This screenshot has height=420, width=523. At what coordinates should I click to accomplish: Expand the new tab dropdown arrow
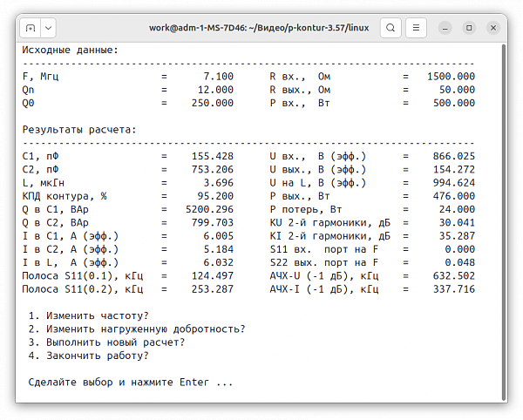49,28
